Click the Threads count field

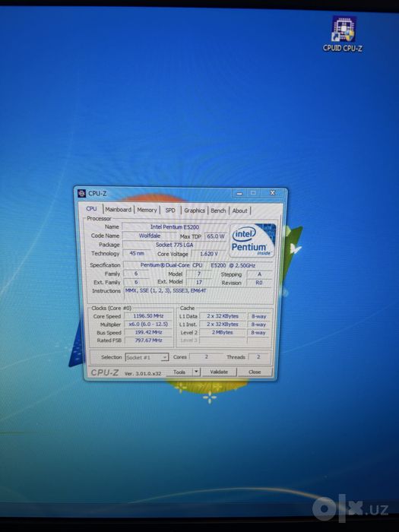point(258,357)
